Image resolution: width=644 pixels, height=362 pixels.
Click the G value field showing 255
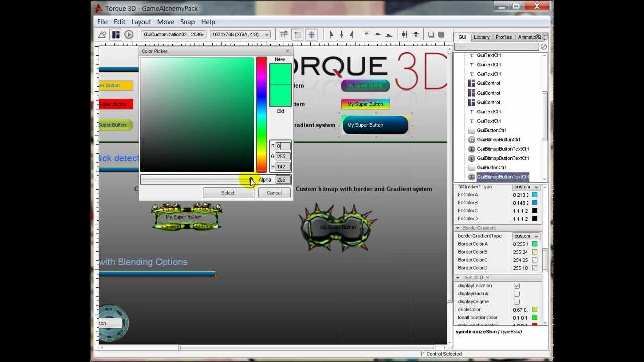click(x=283, y=156)
